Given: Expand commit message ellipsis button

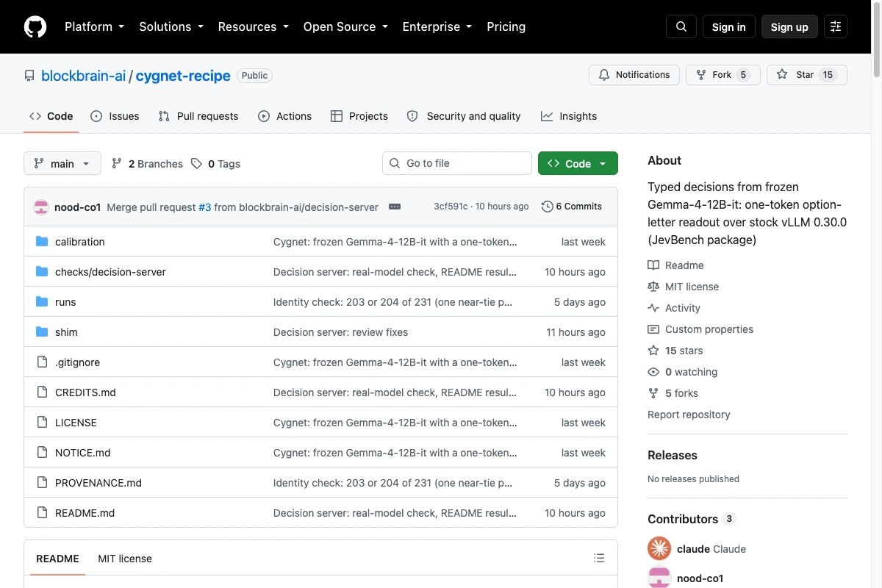Looking at the screenshot, I should pos(395,207).
